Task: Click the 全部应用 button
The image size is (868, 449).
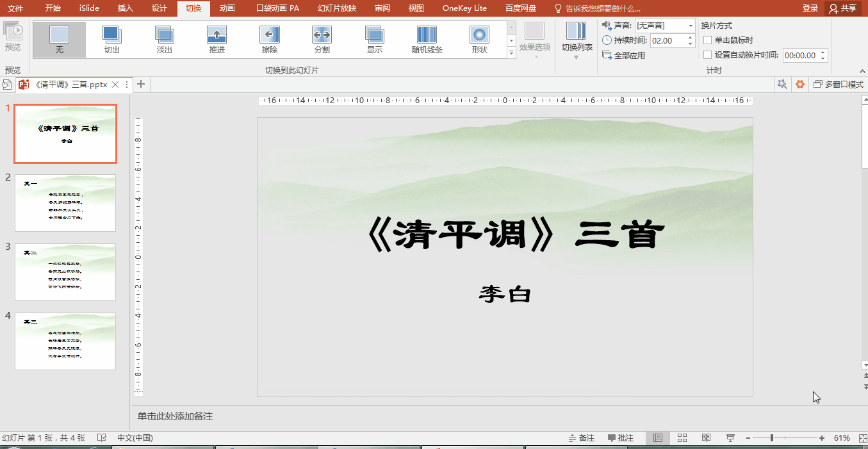Action: (x=624, y=56)
